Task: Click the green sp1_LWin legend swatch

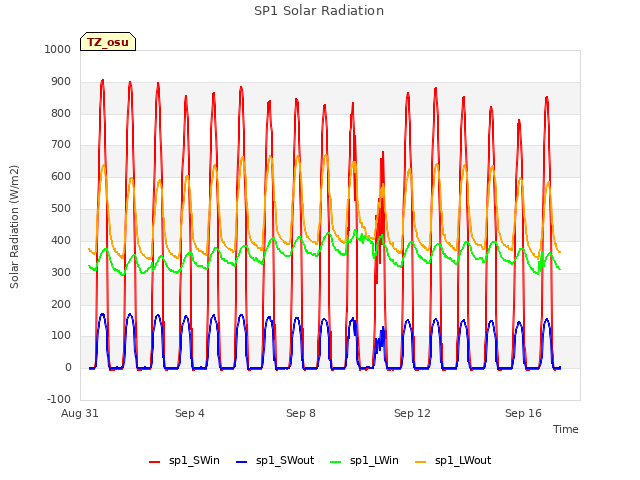Action: [336, 462]
